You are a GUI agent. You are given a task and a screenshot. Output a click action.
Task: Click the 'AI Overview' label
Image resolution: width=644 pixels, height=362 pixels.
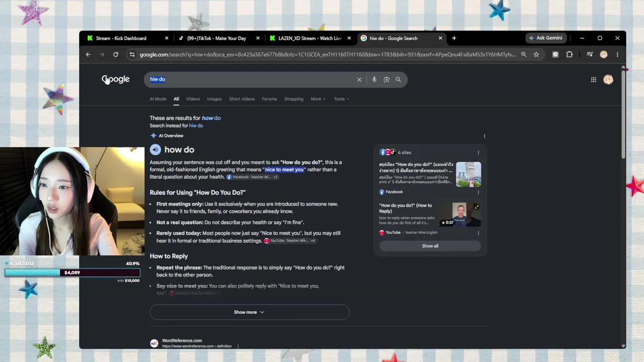click(171, 136)
